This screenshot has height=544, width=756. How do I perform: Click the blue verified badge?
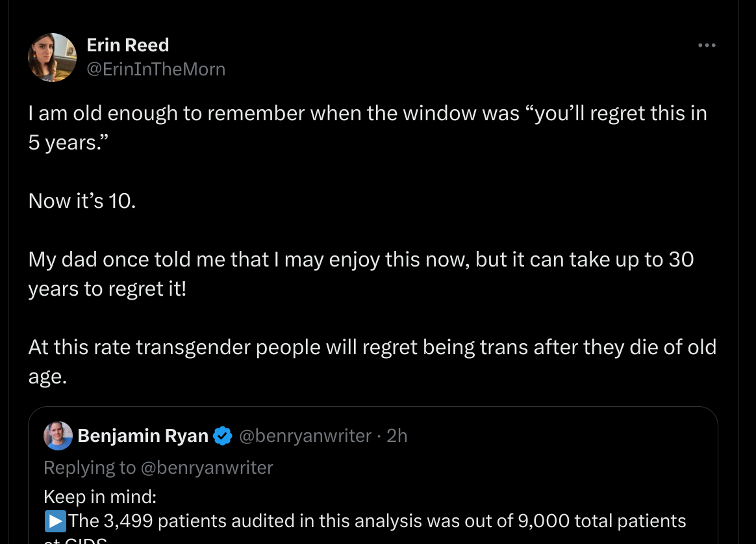coord(223,435)
